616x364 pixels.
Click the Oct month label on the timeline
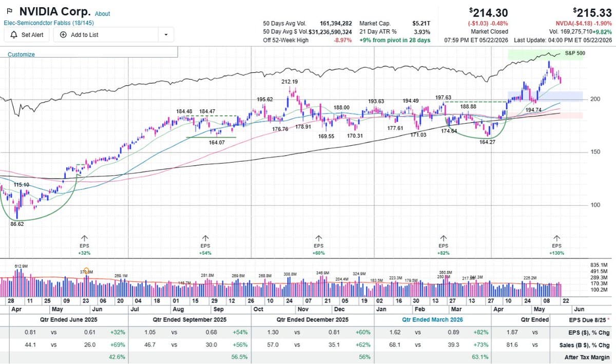(258, 310)
